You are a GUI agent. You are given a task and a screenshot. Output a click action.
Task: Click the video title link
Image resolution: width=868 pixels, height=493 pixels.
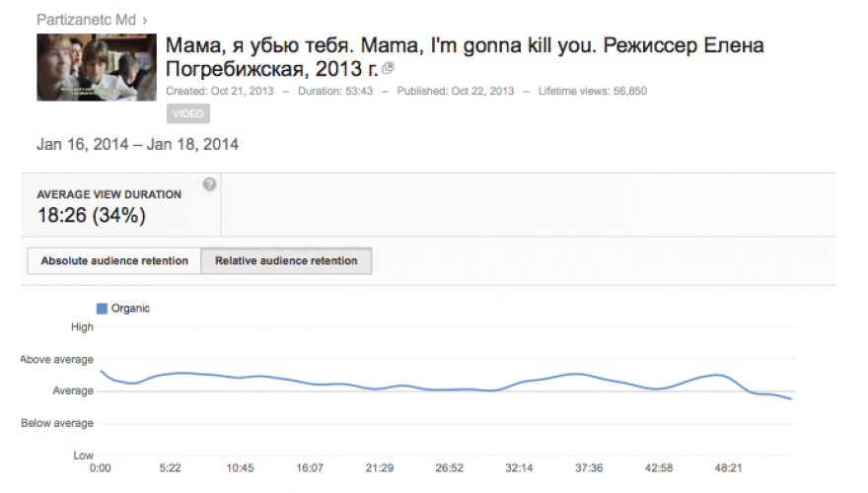click(x=465, y=57)
